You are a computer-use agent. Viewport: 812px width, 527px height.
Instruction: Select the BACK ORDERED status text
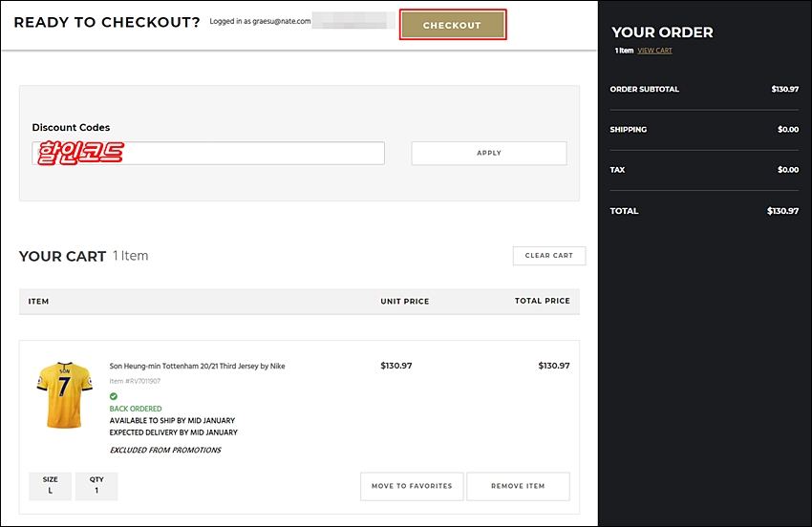[x=136, y=409]
